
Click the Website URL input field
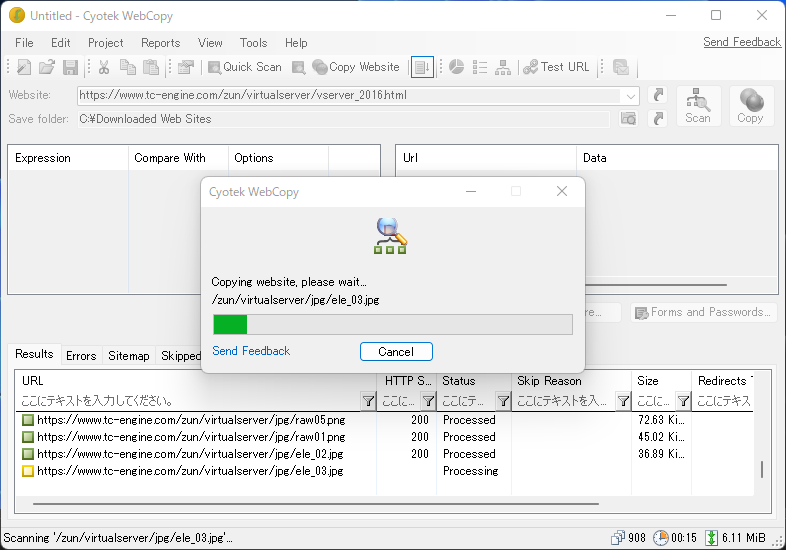click(x=349, y=95)
